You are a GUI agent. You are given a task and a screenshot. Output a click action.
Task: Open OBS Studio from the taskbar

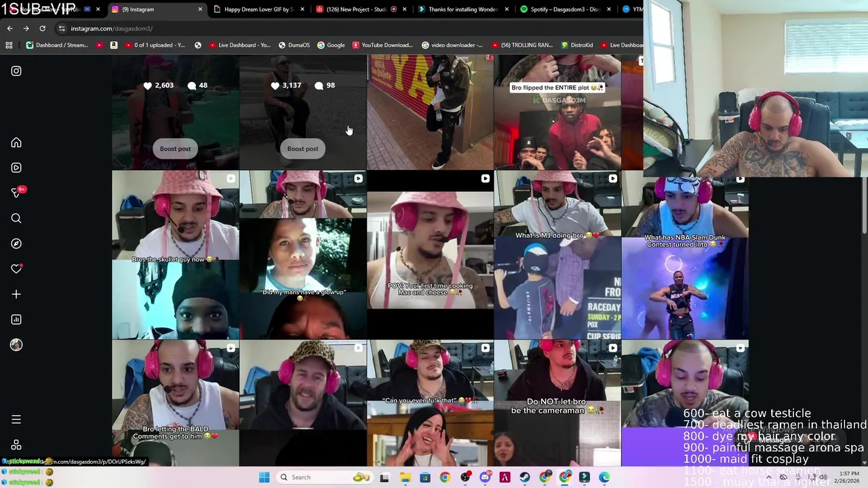click(465, 477)
